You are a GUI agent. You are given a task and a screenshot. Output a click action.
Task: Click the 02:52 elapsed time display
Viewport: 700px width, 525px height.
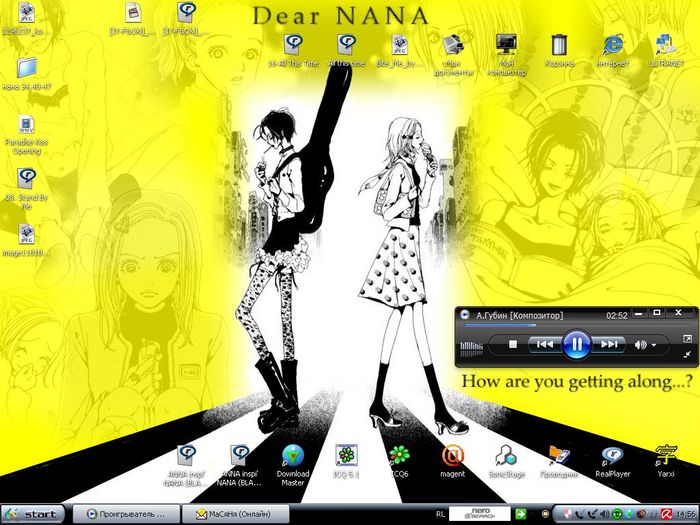617,316
